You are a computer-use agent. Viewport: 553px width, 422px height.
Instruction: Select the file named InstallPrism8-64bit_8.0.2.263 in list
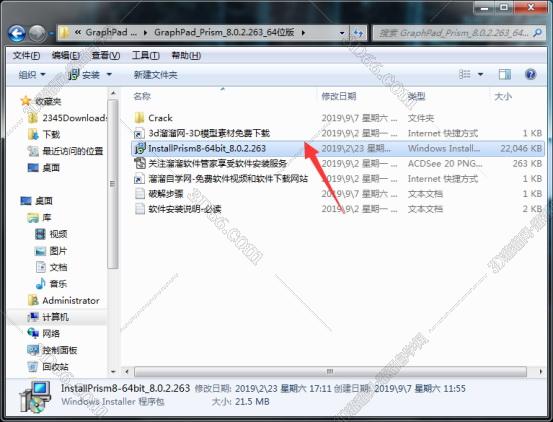(207, 148)
